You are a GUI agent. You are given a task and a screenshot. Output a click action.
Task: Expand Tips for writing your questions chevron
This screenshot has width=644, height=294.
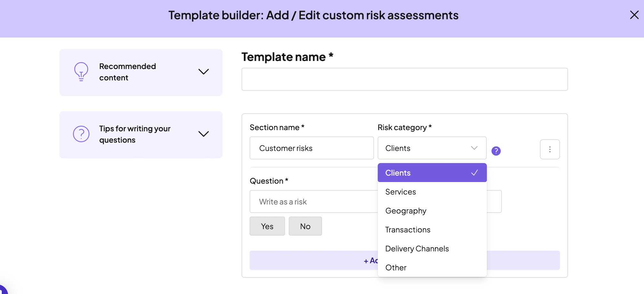pos(204,134)
